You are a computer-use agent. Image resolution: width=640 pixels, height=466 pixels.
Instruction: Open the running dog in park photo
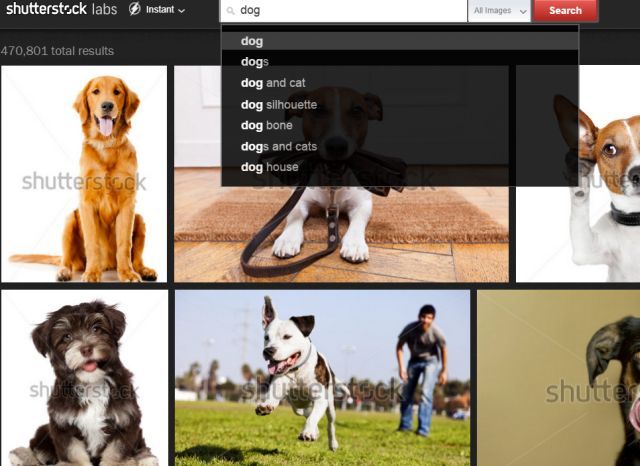pyautogui.click(x=322, y=378)
